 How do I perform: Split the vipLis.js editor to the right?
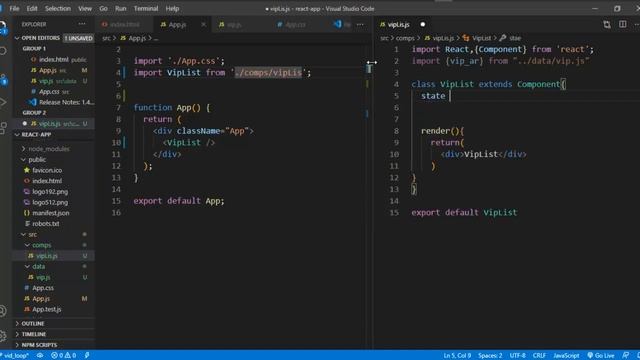tap(622, 24)
